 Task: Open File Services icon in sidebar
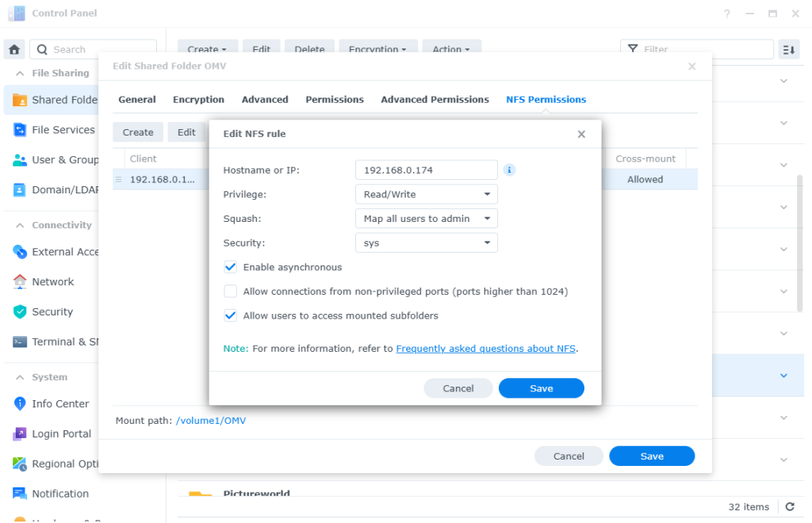pyautogui.click(x=20, y=130)
